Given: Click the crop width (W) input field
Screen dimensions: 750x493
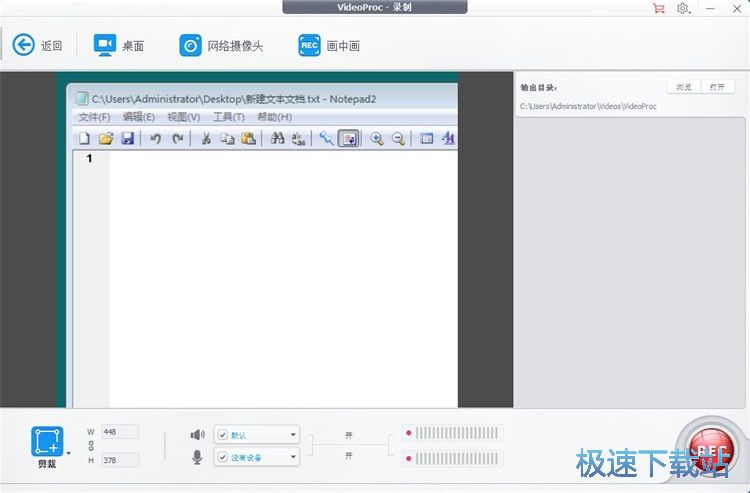Looking at the screenshot, I should pyautogui.click(x=120, y=432).
